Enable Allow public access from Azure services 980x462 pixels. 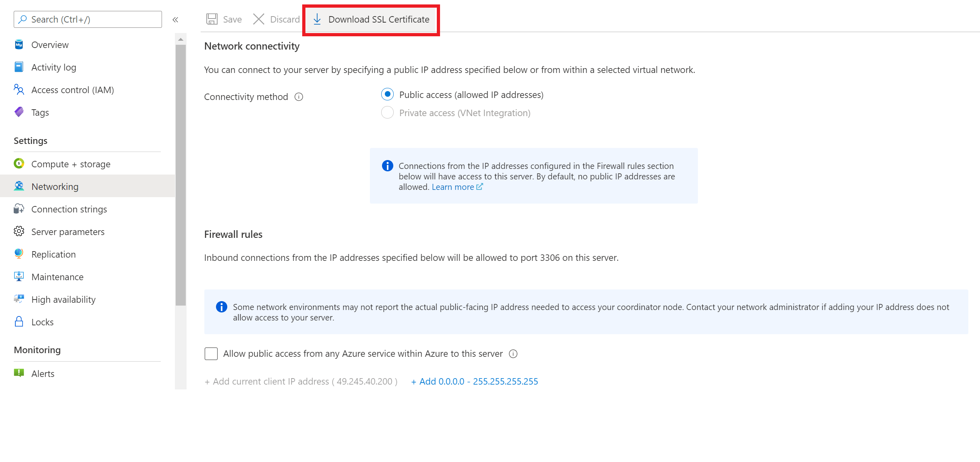point(211,353)
